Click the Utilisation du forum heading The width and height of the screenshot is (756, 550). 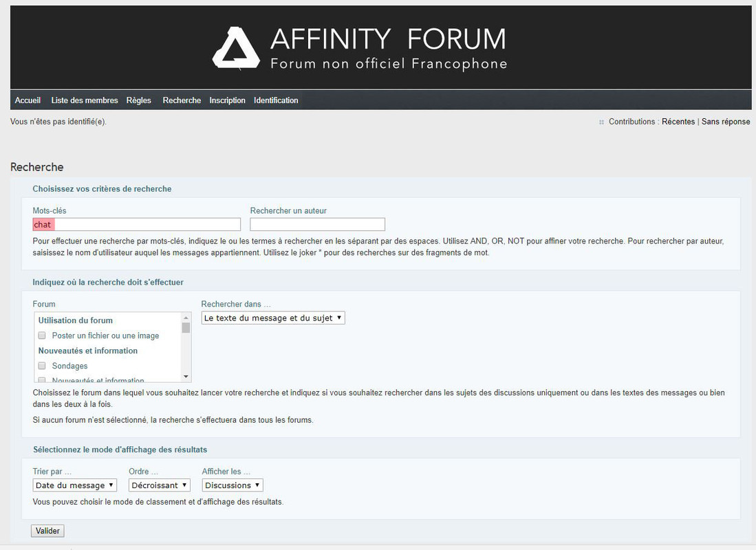tap(75, 320)
